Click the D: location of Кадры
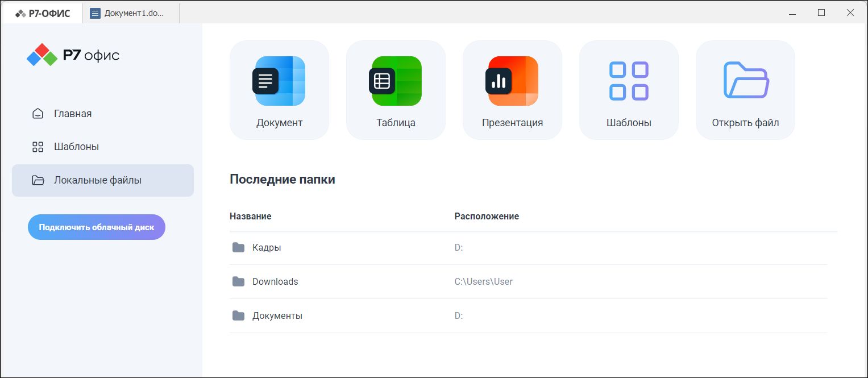 coord(459,247)
